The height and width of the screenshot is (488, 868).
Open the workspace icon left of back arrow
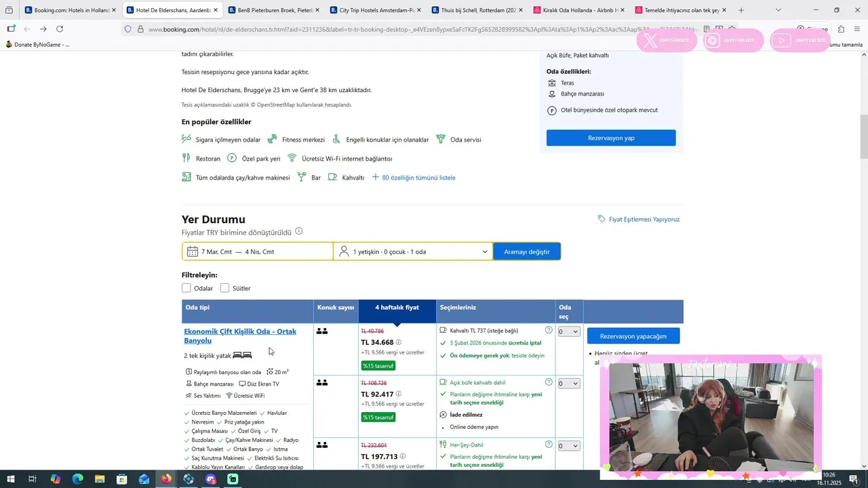(x=11, y=29)
